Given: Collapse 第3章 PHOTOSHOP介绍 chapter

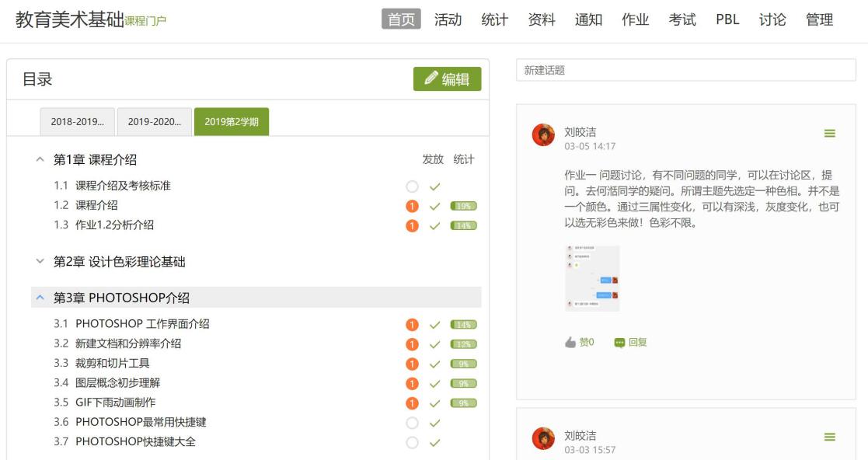Looking at the screenshot, I should pos(40,298).
